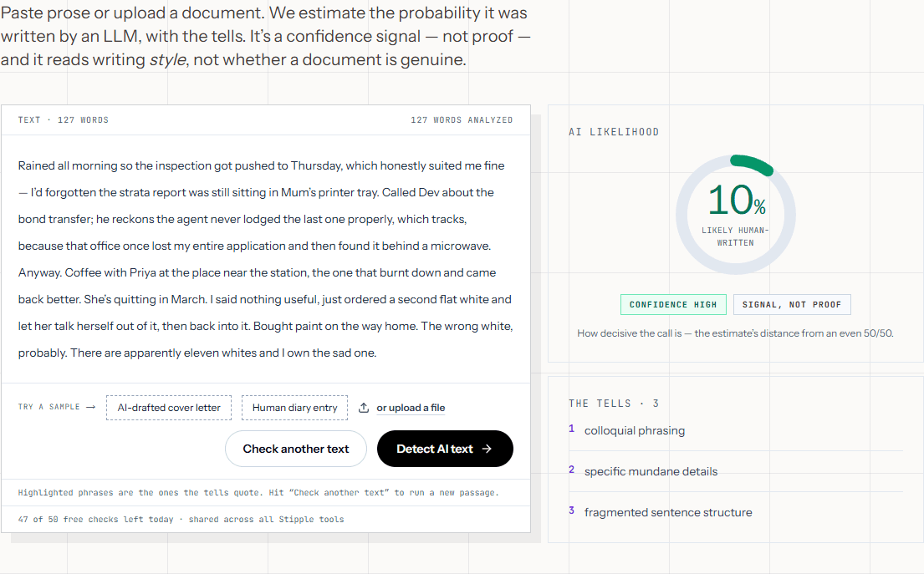Click The Tells section heading
Viewport: 924px width, 574px height.
click(x=614, y=404)
